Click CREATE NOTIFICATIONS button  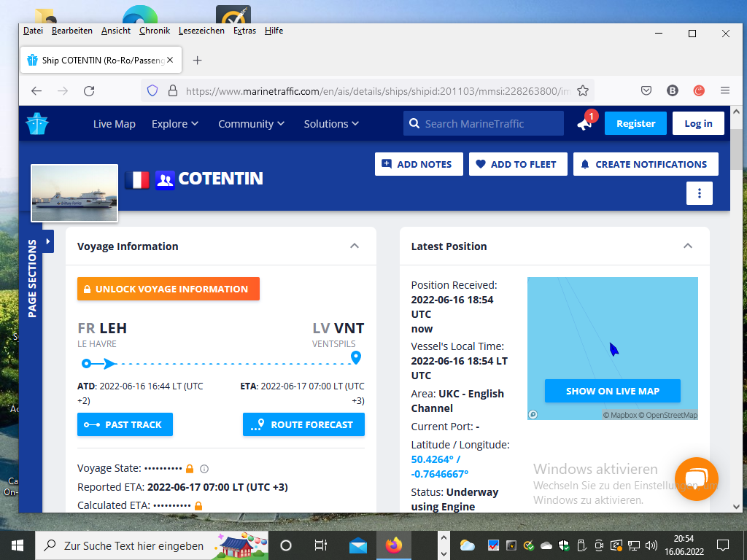[x=646, y=164]
